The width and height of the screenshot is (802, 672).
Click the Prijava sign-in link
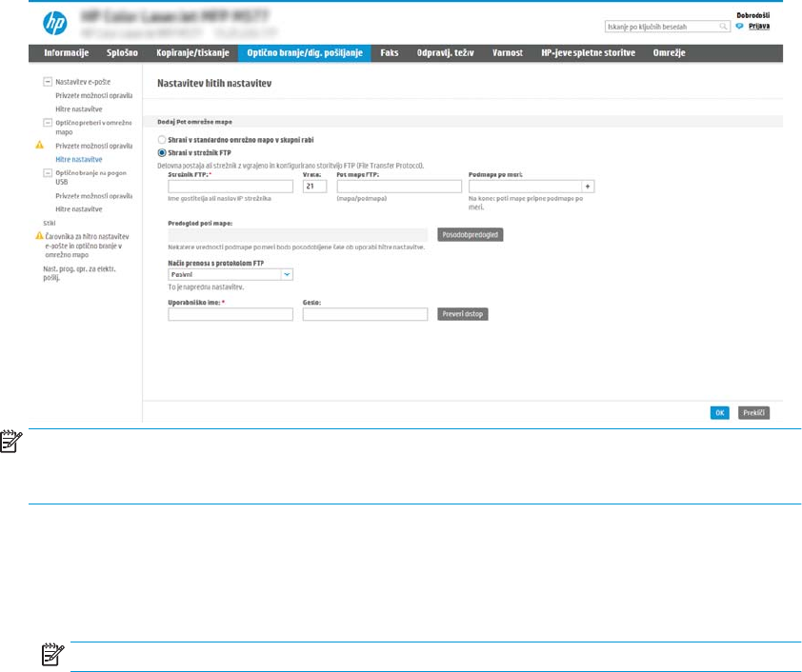pos(759,26)
